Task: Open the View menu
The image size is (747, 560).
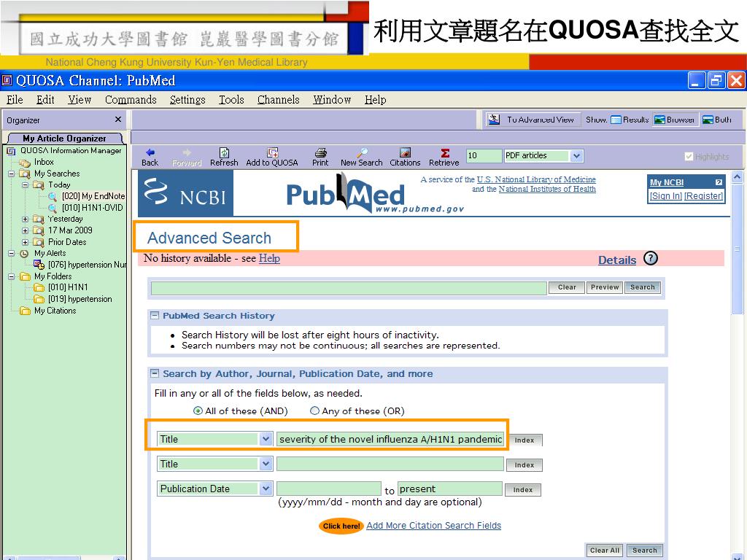Action: tap(79, 99)
